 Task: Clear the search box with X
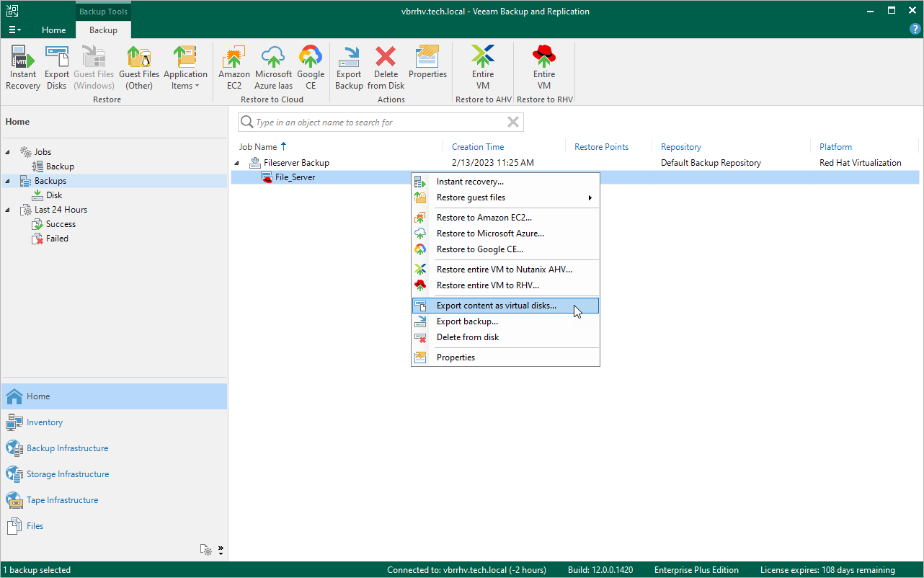pyautogui.click(x=513, y=123)
